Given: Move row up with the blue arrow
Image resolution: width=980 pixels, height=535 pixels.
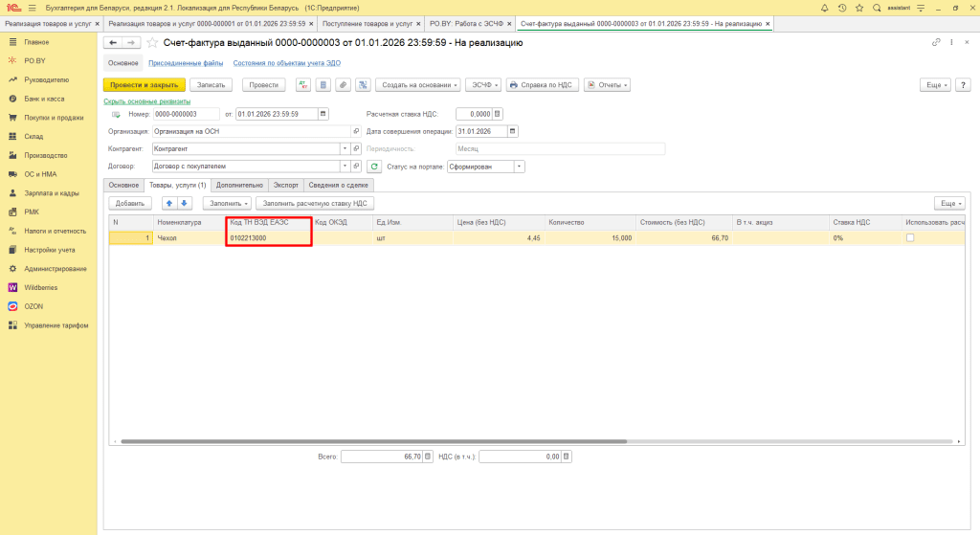Looking at the screenshot, I should point(168,203).
